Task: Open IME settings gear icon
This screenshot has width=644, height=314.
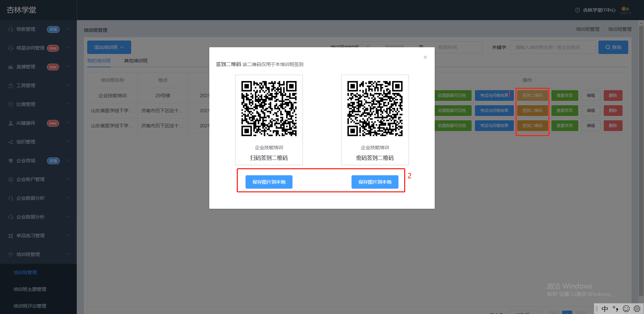Action: (637, 309)
